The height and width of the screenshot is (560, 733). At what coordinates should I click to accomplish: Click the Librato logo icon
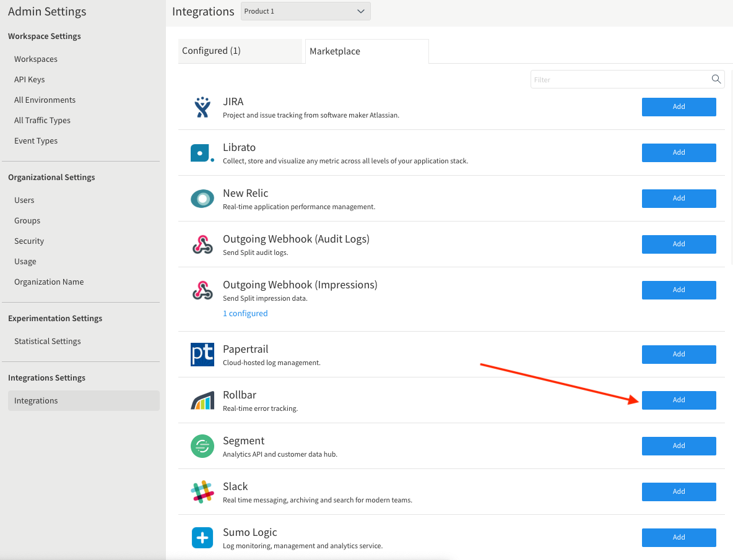tap(202, 153)
